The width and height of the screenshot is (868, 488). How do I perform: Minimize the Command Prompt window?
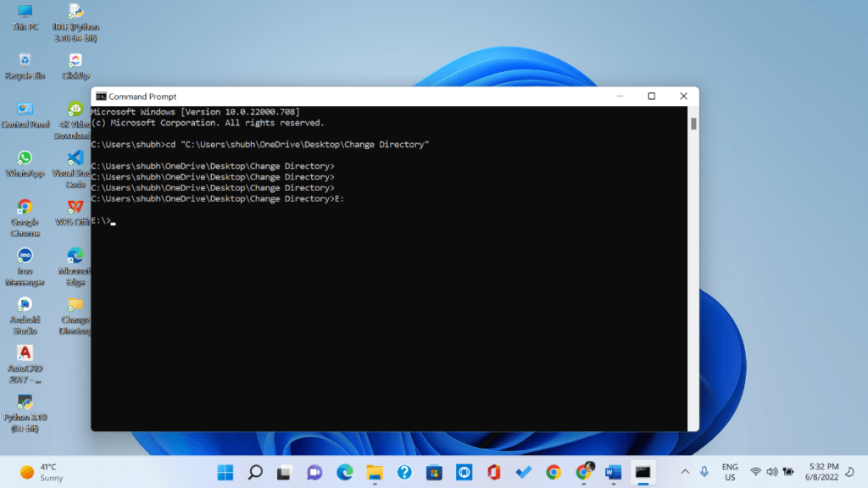point(620,97)
